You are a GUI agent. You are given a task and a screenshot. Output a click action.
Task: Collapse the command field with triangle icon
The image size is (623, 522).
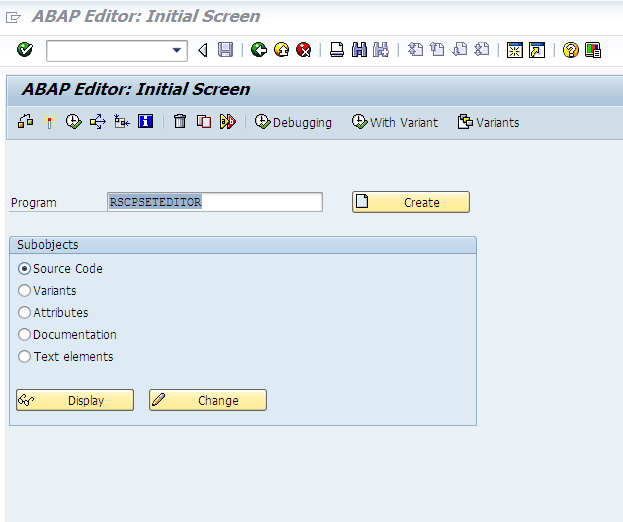(203, 50)
